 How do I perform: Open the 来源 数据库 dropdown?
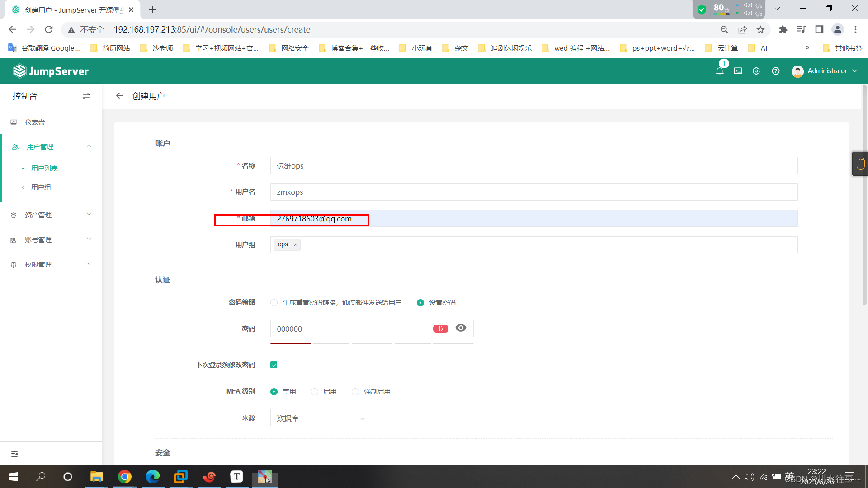click(x=321, y=418)
